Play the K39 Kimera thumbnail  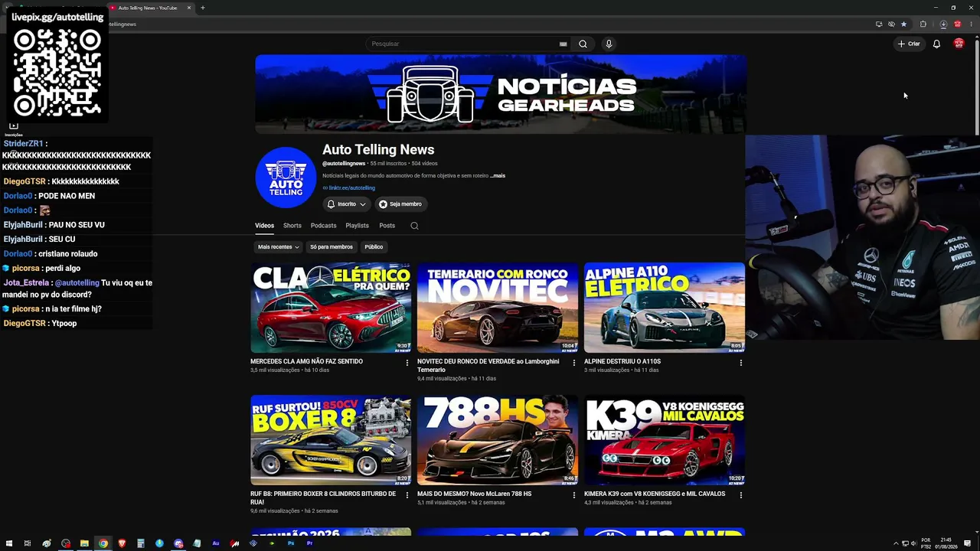[x=665, y=440]
